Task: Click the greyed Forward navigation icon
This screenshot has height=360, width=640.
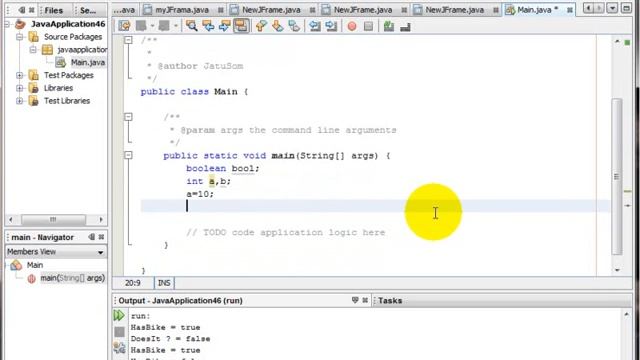Action: click(x=164, y=27)
